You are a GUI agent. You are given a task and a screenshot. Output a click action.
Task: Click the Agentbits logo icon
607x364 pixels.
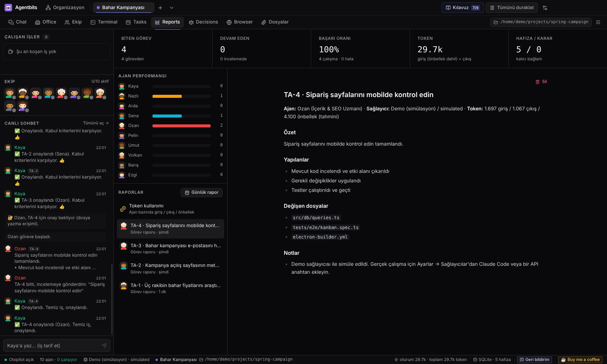click(x=8, y=7)
